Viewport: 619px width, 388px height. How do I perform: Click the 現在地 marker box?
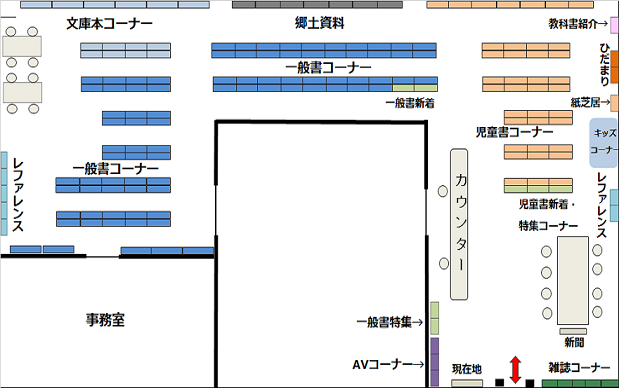tap(467, 383)
